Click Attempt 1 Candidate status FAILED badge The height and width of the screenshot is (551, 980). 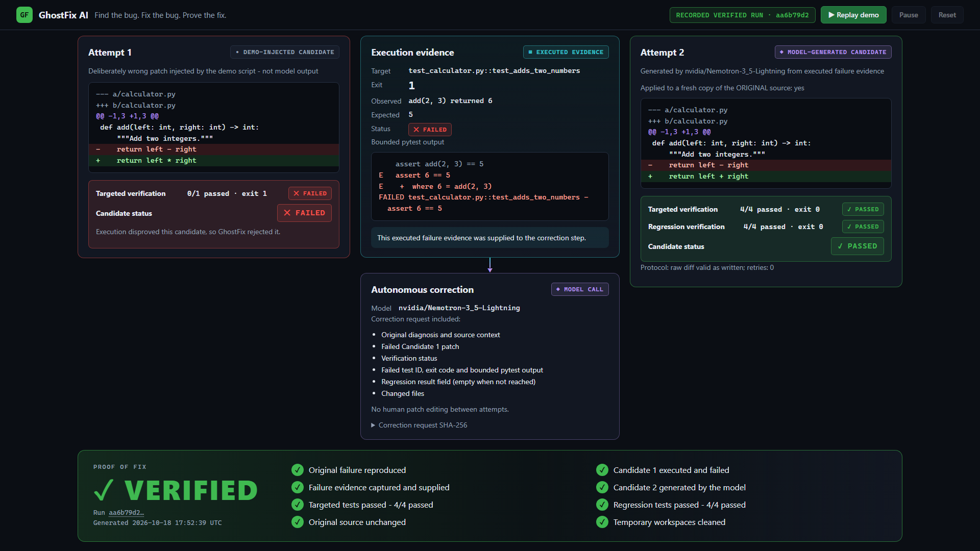(304, 213)
